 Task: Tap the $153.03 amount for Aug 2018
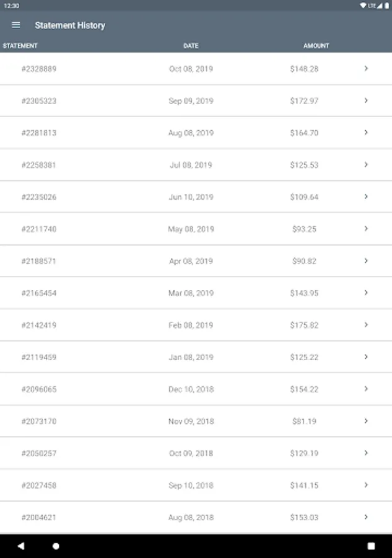click(304, 517)
